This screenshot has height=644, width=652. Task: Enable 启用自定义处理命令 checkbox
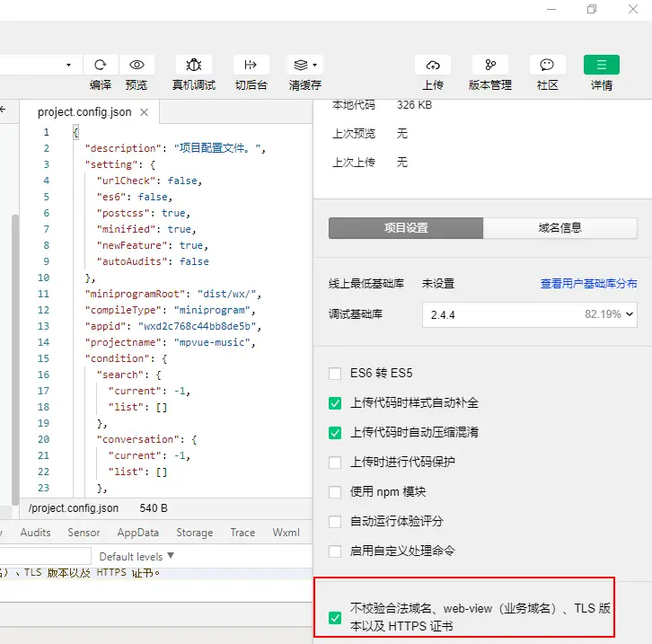[335, 551]
